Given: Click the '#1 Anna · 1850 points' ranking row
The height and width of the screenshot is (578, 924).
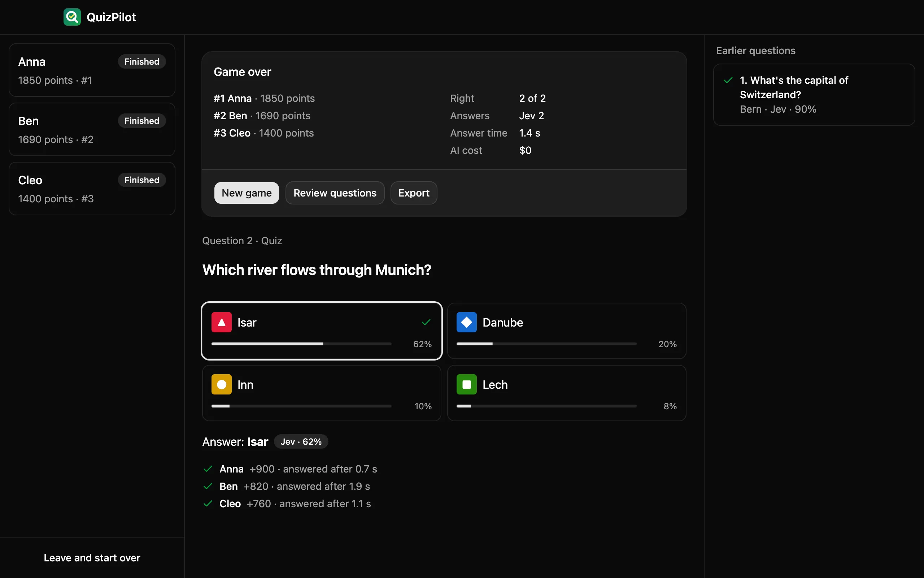Looking at the screenshot, I should coord(264,98).
